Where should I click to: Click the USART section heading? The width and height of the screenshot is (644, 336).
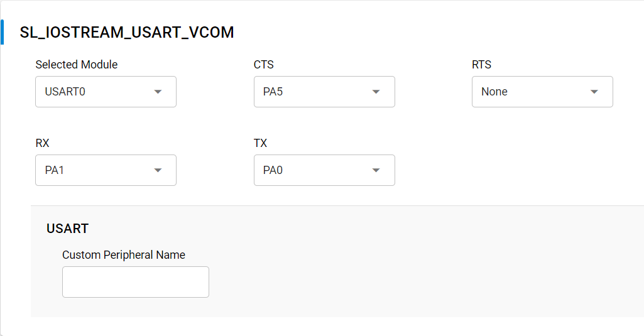coord(67,229)
